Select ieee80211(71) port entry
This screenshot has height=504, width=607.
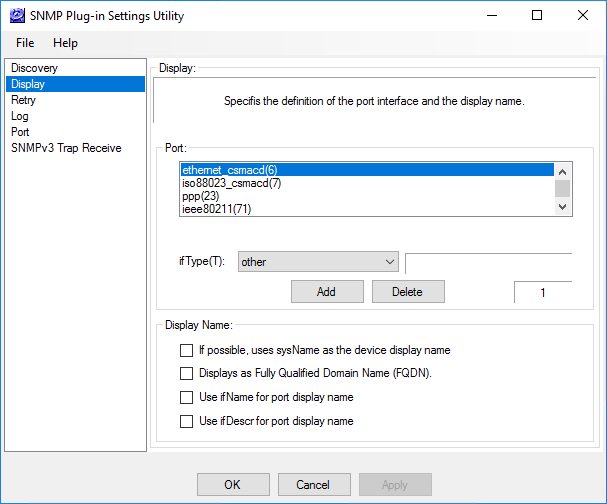[x=218, y=209]
